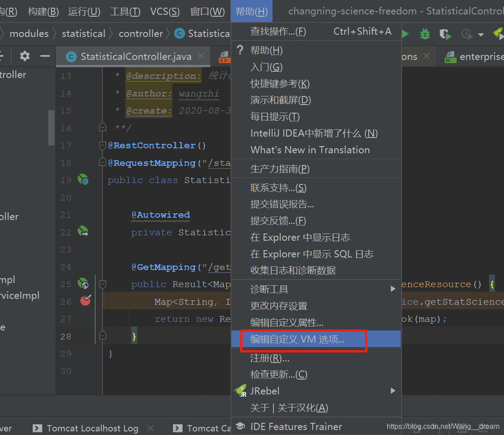The width and height of the screenshot is (504, 435).
Task: Select 查找操作...(F) menu item
Action: (316, 32)
